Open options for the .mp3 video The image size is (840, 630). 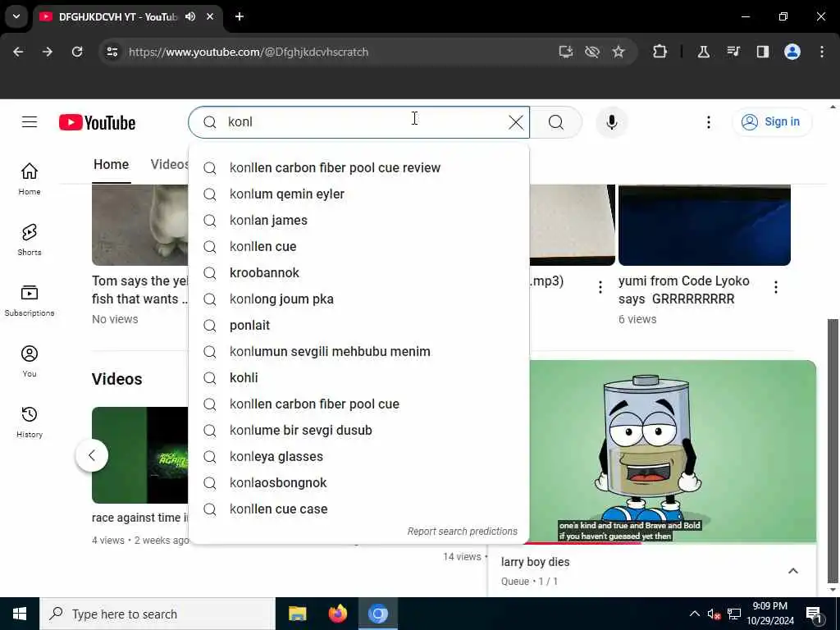point(600,287)
